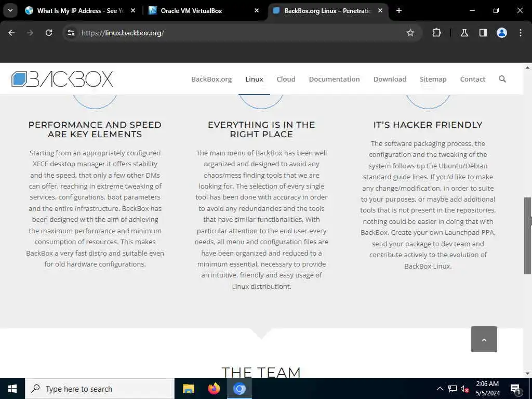The height and width of the screenshot is (399, 532).
Task: Close the BackBox.org Linux tab
Action: (x=380, y=10)
